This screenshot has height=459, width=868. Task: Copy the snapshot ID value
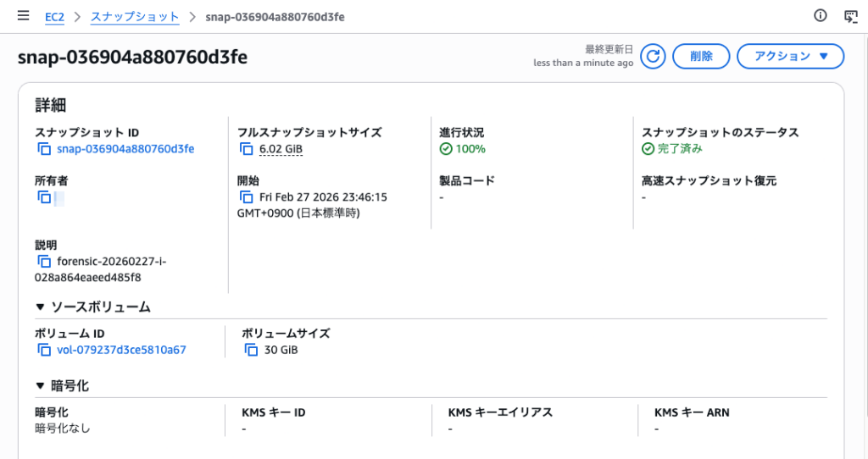(44, 149)
